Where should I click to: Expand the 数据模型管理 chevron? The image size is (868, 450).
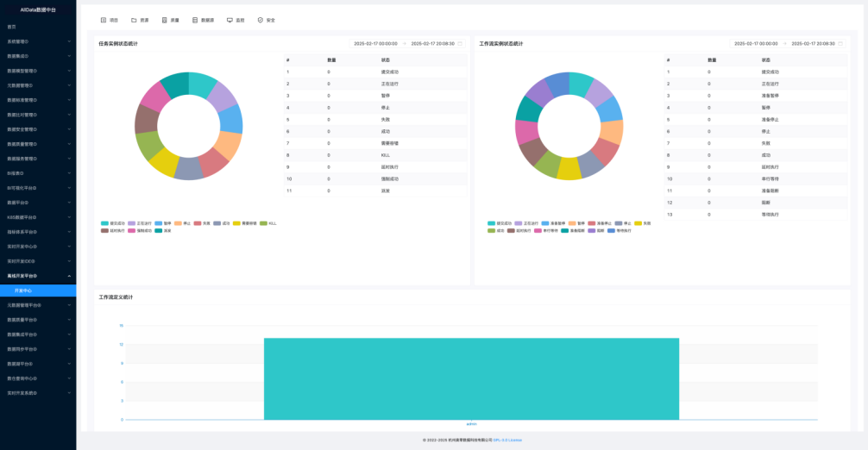(x=69, y=71)
